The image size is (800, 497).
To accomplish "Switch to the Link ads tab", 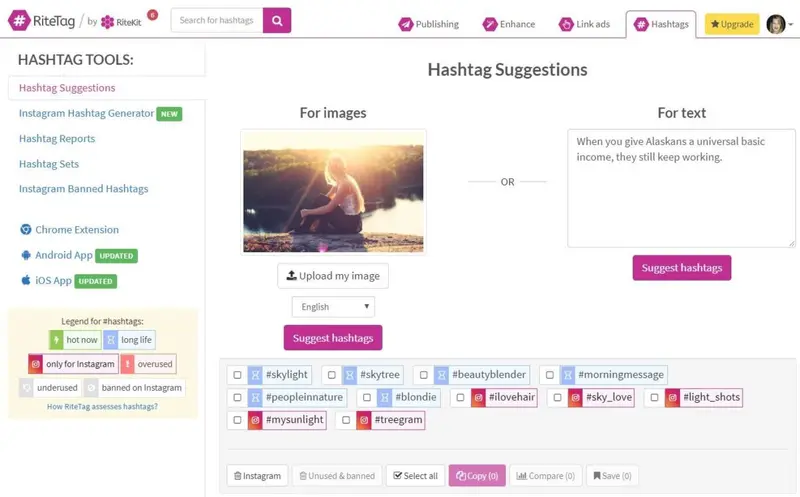I will (x=585, y=24).
